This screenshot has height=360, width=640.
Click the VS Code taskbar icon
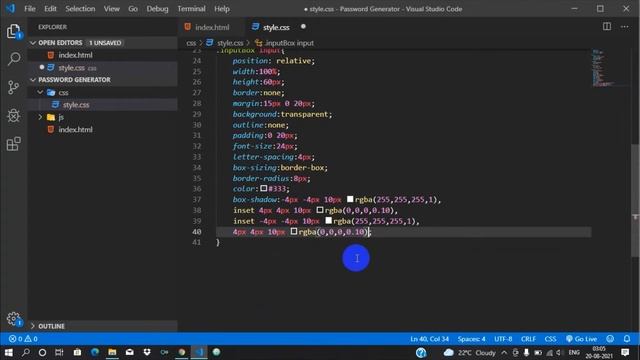(x=199, y=352)
